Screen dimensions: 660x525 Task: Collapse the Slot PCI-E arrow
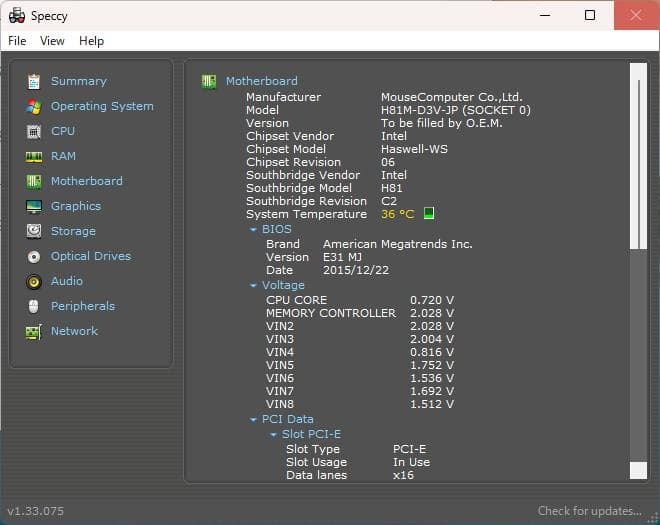273,434
